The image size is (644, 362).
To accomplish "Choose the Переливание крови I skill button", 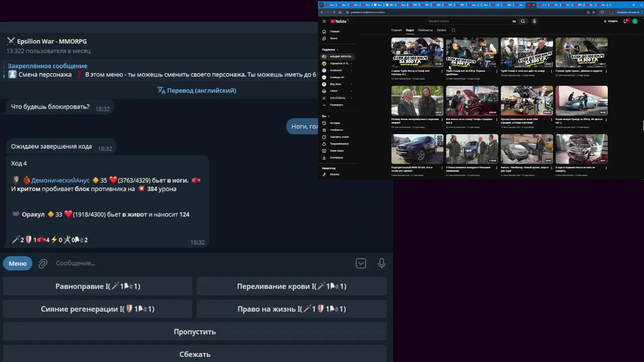I will [292, 286].
